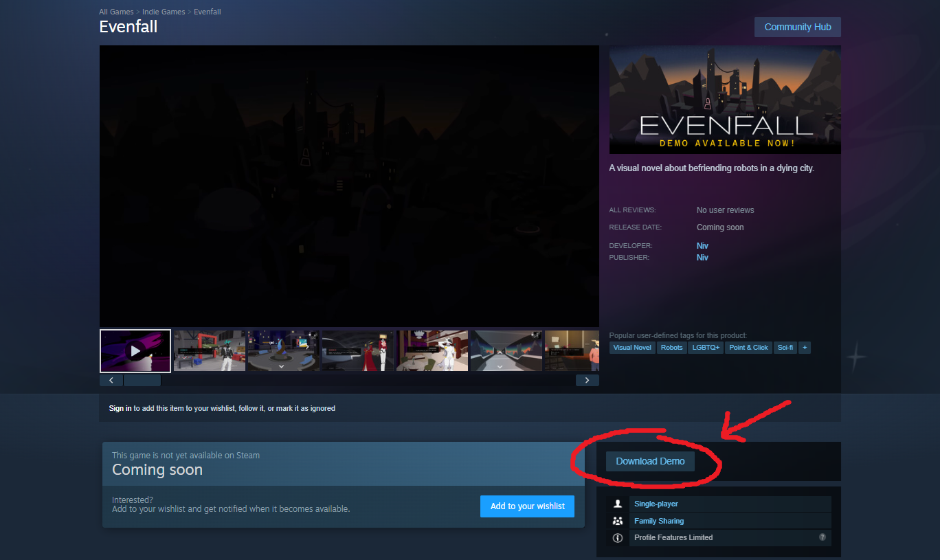Open the partially visible last screenshot thumbnail
The image size is (940, 560).
pyautogui.click(x=572, y=351)
